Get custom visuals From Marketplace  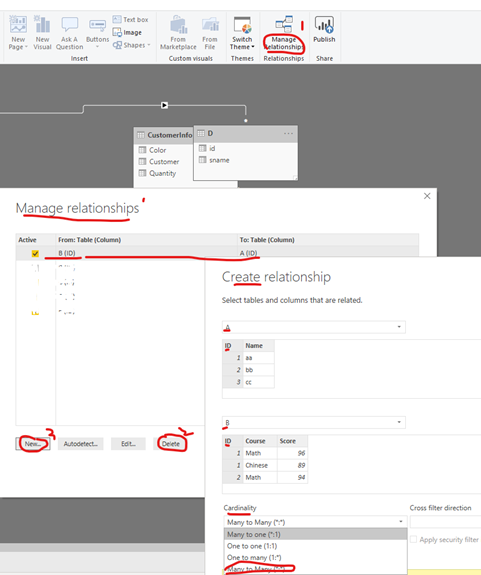tap(178, 32)
